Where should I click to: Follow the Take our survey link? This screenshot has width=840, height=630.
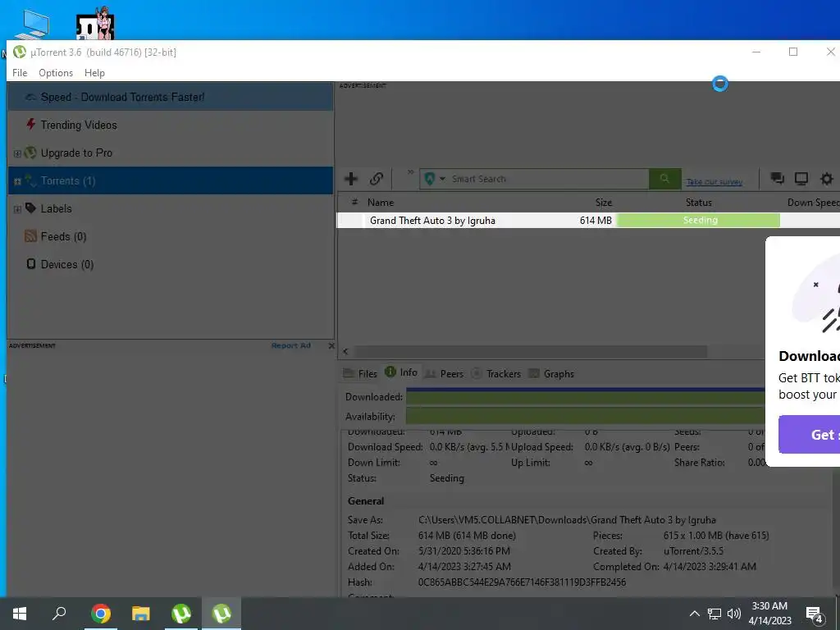click(714, 182)
